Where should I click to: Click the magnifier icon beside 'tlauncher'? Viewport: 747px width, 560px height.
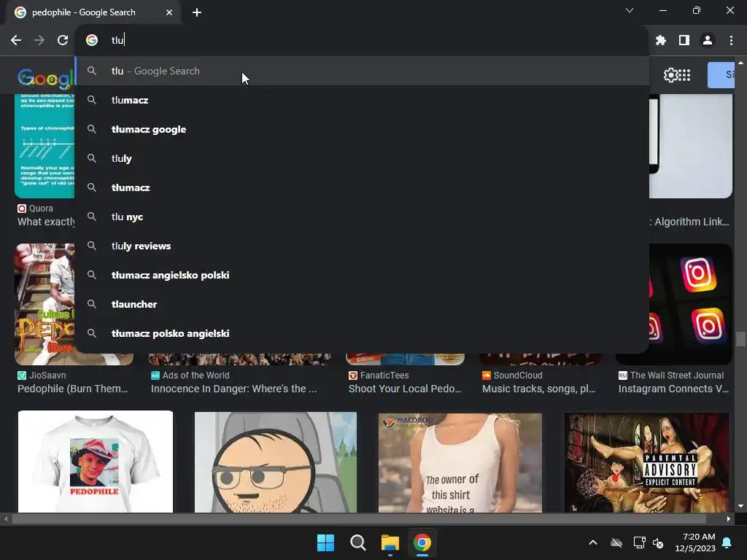pyautogui.click(x=92, y=304)
